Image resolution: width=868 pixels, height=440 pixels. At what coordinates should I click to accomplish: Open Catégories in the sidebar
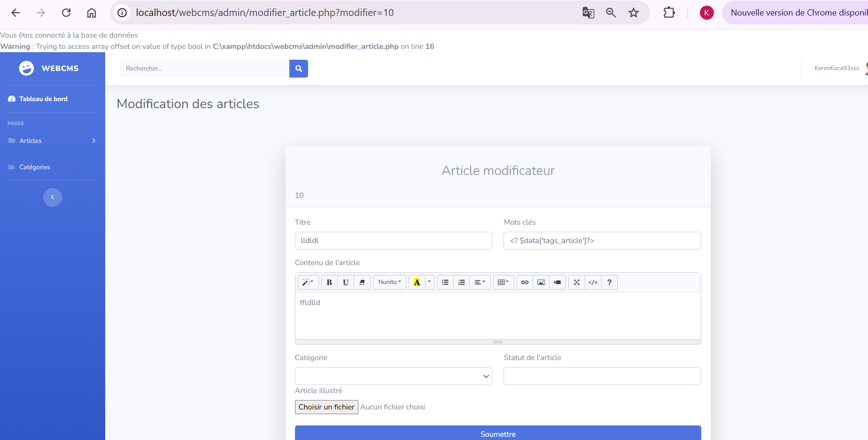tap(35, 167)
